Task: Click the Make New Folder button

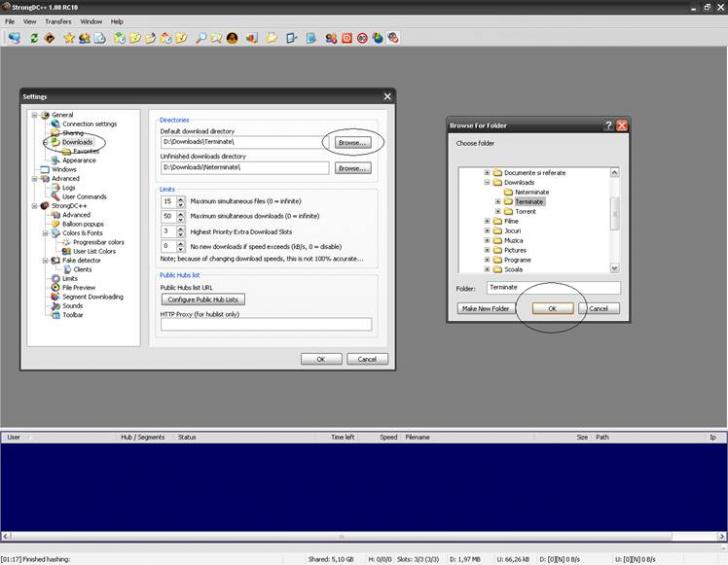Action: pos(486,309)
